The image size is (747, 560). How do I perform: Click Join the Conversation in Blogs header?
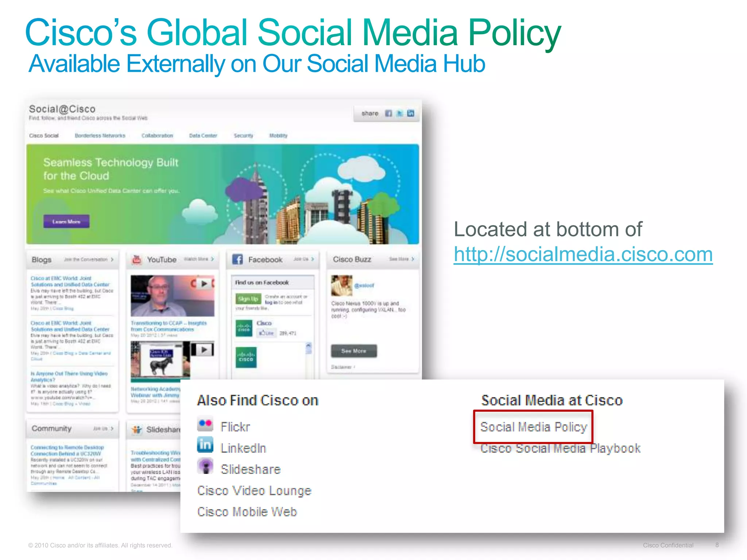(89, 260)
